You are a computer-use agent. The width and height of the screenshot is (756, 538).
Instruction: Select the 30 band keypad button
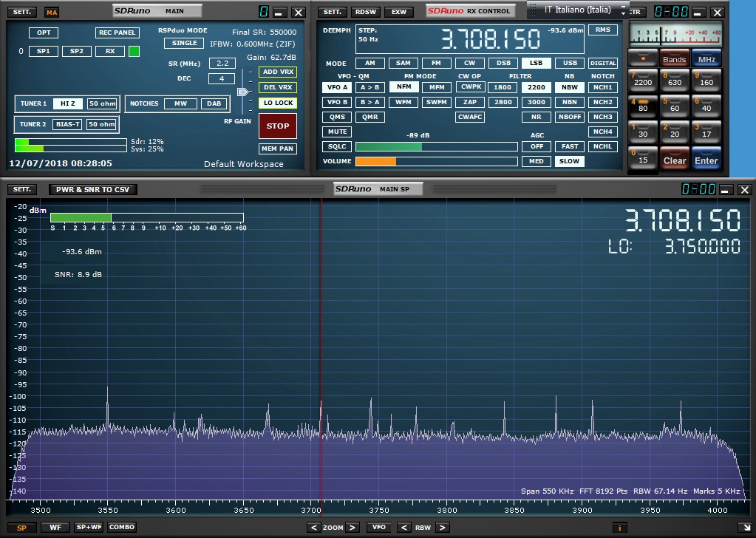point(643,132)
